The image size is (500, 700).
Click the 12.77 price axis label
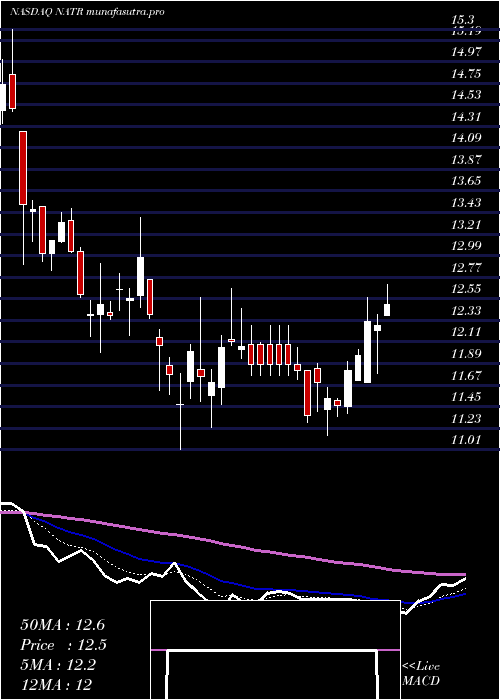pyautogui.click(x=466, y=267)
